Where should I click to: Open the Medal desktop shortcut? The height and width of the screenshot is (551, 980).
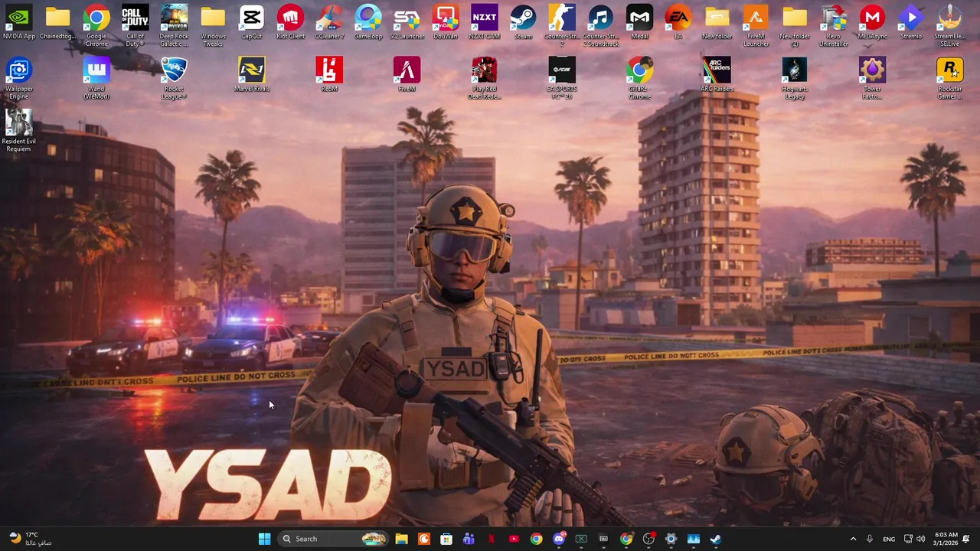tap(639, 22)
